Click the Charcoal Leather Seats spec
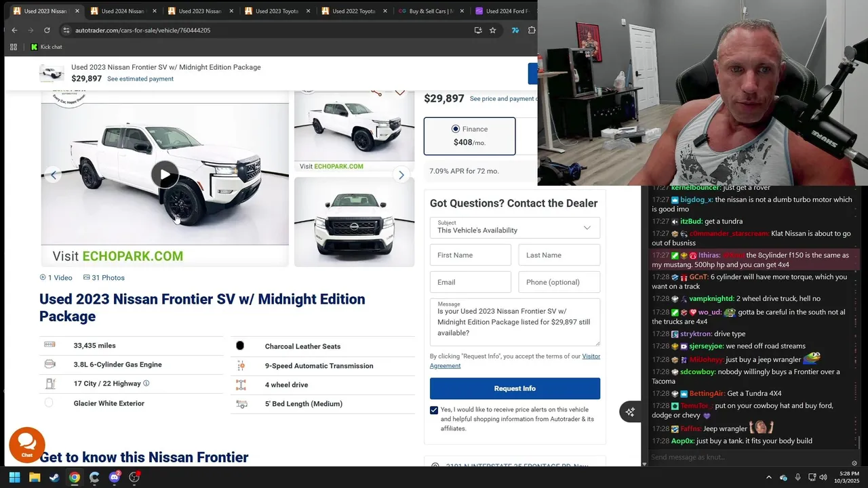 click(x=302, y=346)
